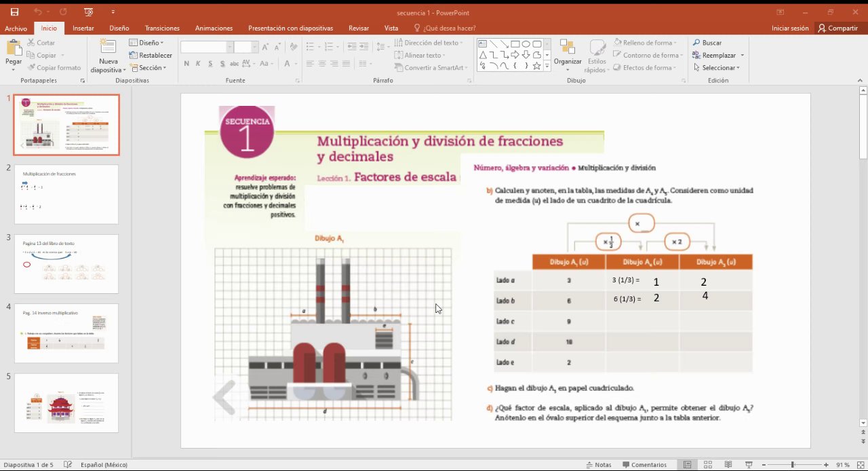Switch to the Insertar tab
868x471 pixels.
[x=83, y=29]
